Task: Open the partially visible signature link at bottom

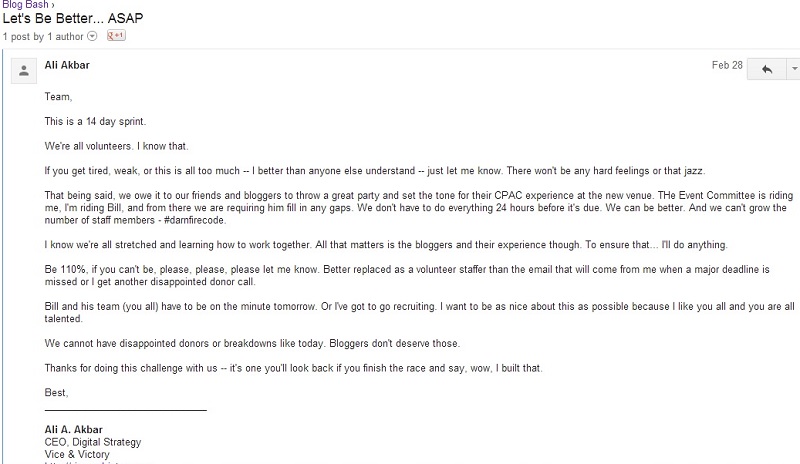Action: click(98, 462)
